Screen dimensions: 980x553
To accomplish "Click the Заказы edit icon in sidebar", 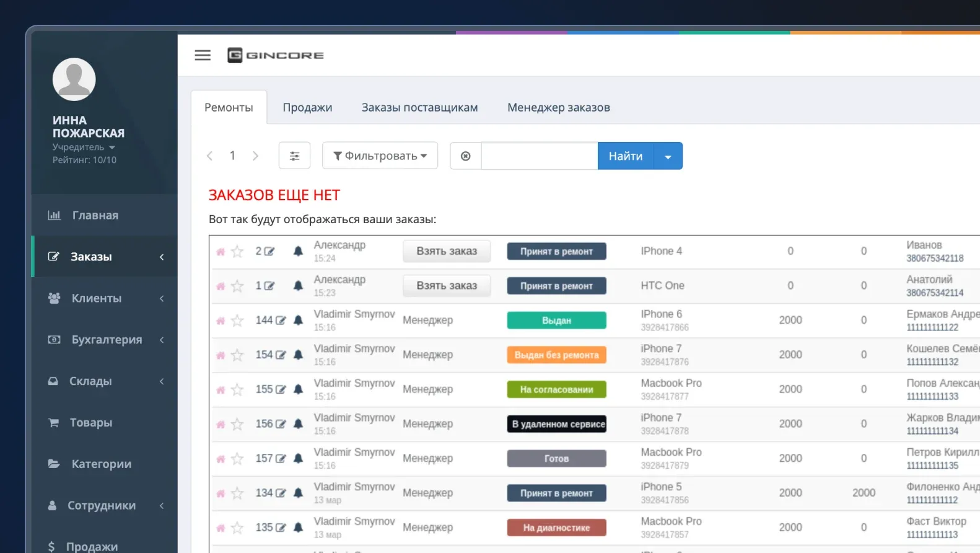I will pos(54,257).
